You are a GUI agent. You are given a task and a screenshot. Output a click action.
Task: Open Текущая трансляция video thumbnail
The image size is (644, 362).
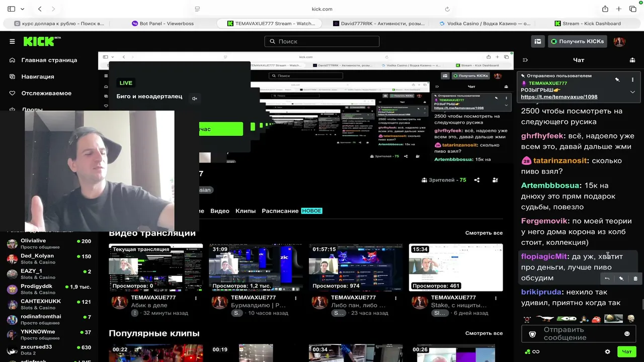(x=156, y=267)
